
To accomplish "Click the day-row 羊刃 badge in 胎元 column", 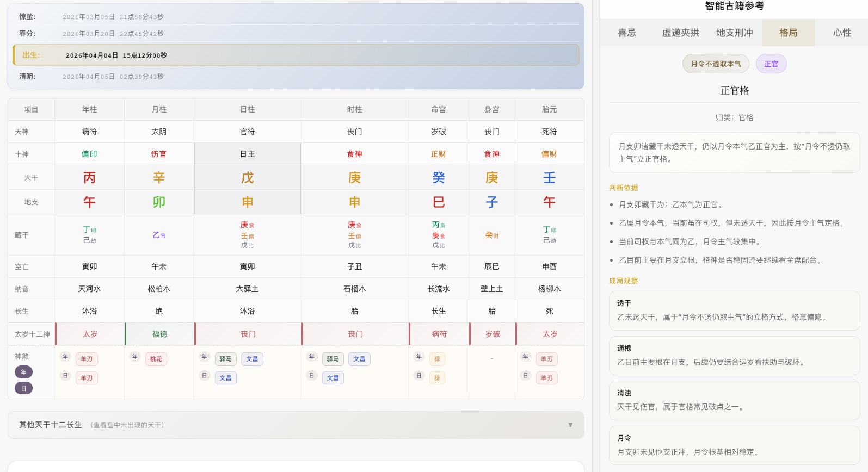I will pos(546,378).
